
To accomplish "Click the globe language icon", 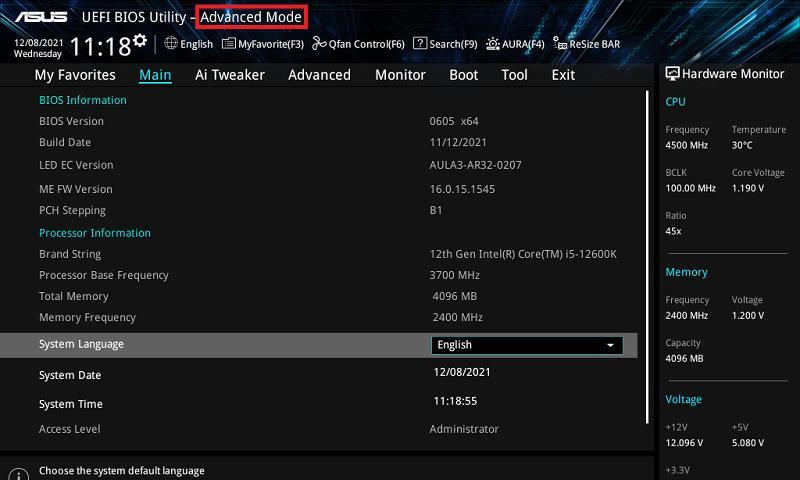I will [x=171, y=43].
